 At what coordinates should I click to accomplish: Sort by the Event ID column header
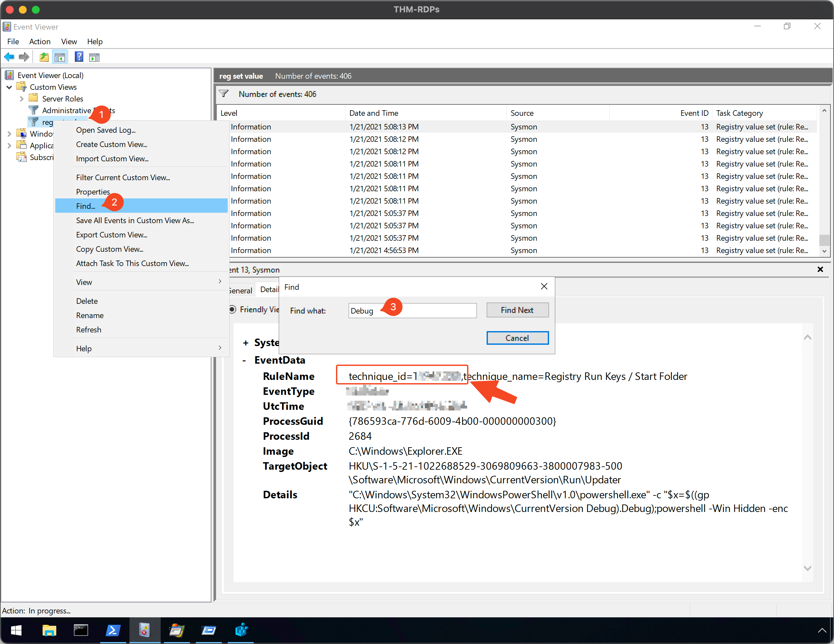(x=661, y=113)
